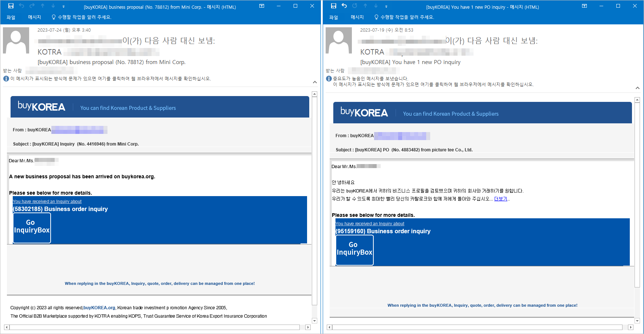Open ribbon display options in left window
The width and height of the screenshot is (644, 334).
click(x=262, y=6)
